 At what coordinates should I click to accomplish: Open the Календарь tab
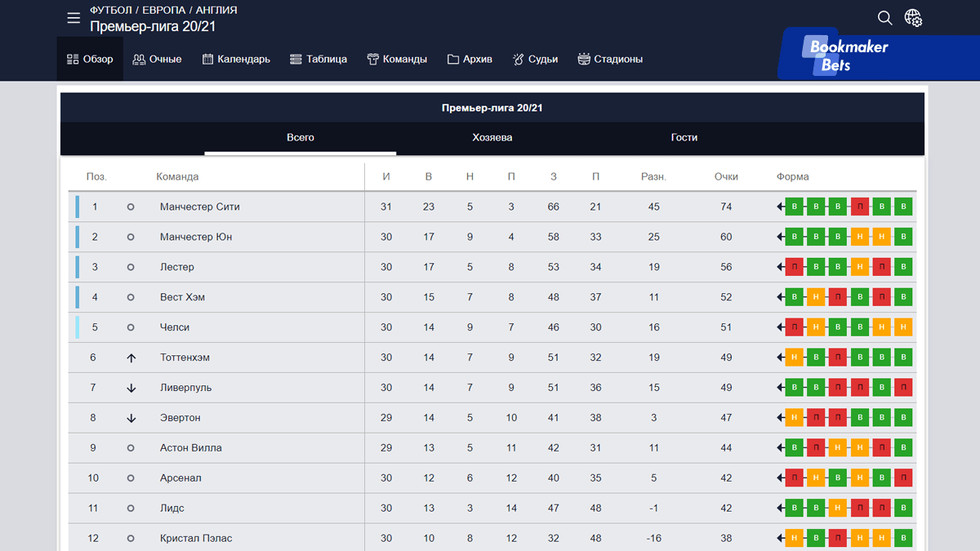(x=236, y=59)
